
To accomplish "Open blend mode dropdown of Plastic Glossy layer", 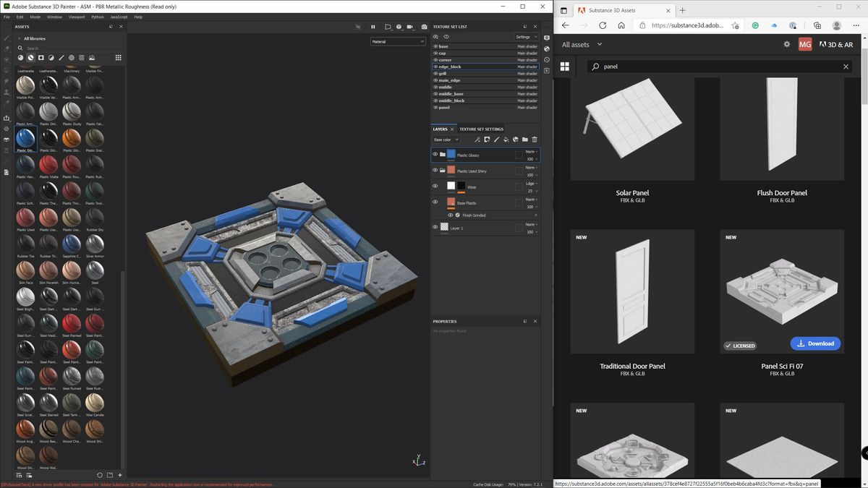I will 529,152.
